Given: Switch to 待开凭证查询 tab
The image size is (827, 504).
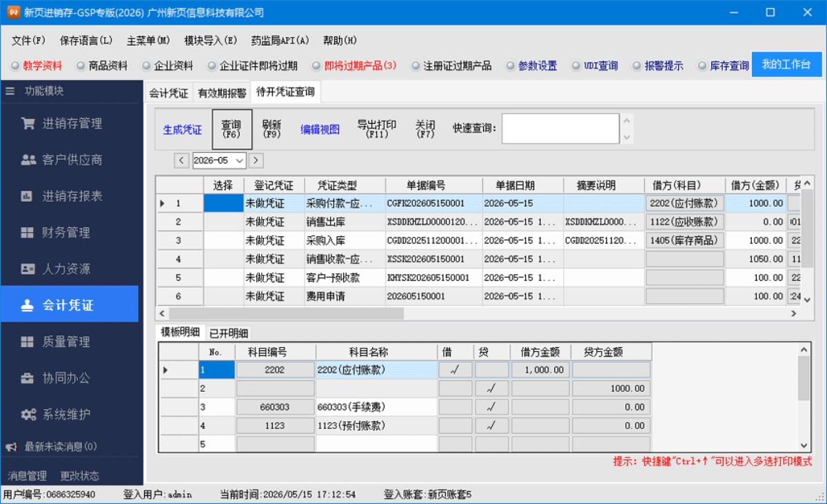Looking at the screenshot, I should tap(285, 92).
